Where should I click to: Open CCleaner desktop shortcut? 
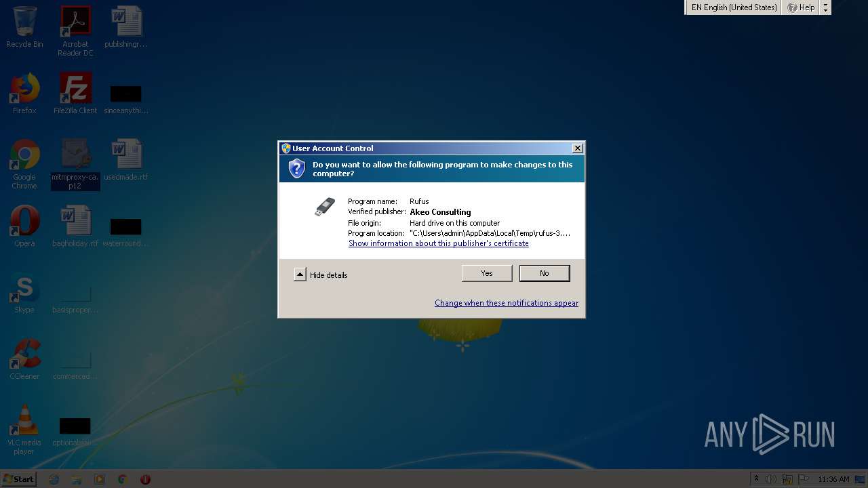pos(24,359)
